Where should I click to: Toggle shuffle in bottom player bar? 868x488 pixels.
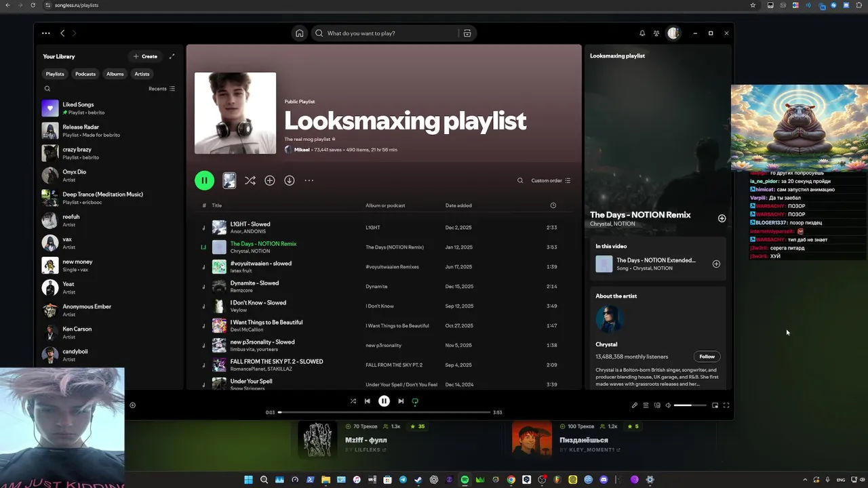pyautogui.click(x=353, y=401)
